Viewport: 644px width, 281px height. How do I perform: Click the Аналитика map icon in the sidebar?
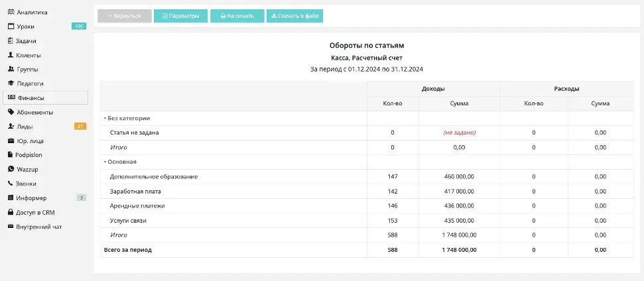click(11, 12)
